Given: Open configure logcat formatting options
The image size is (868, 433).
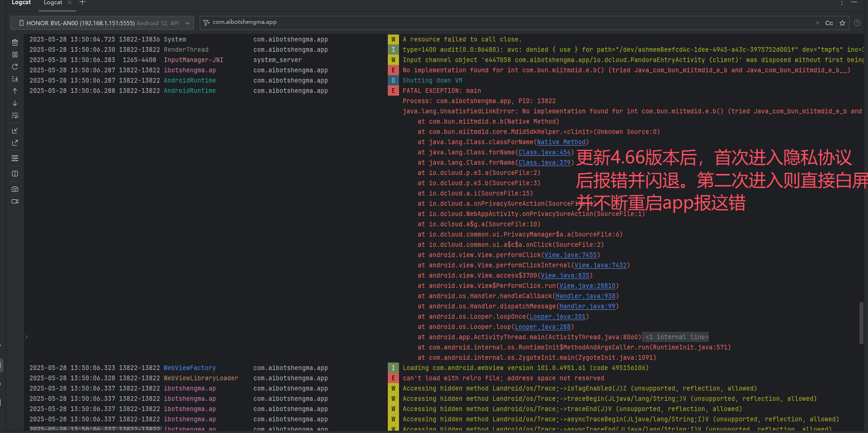Looking at the screenshot, I should tap(15, 158).
